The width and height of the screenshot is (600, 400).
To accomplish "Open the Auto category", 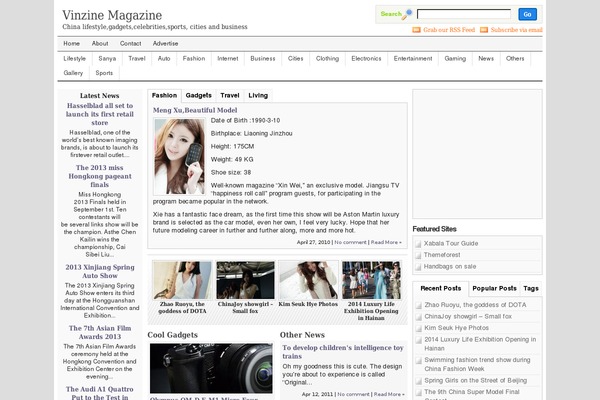I will pyautogui.click(x=164, y=59).
